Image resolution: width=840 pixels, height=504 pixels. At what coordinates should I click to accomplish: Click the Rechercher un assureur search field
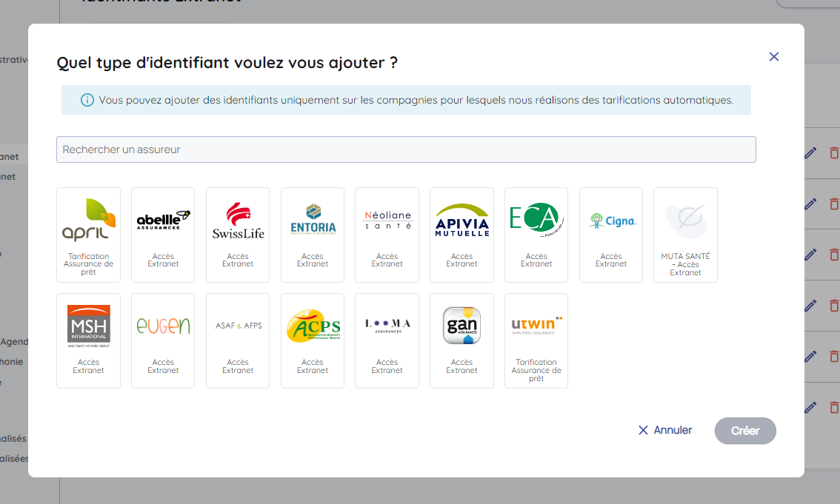pyautogui.click(x=406, y=149)
